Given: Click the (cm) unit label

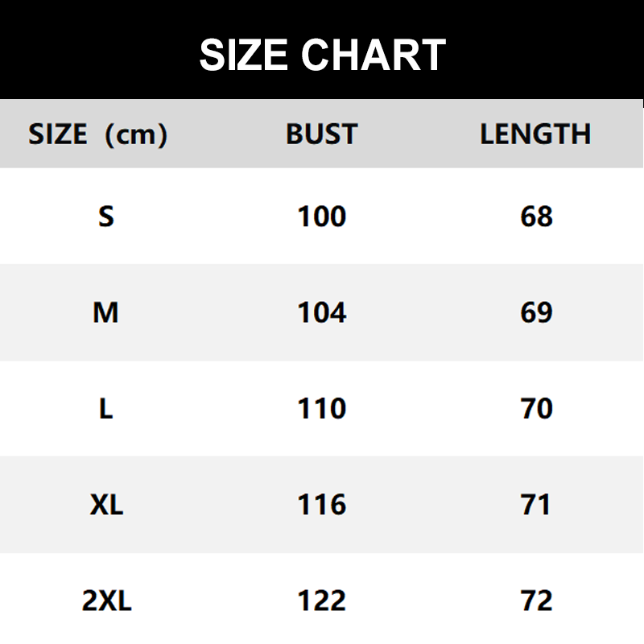Looking at the screenshot, I should tap(136, 134).
